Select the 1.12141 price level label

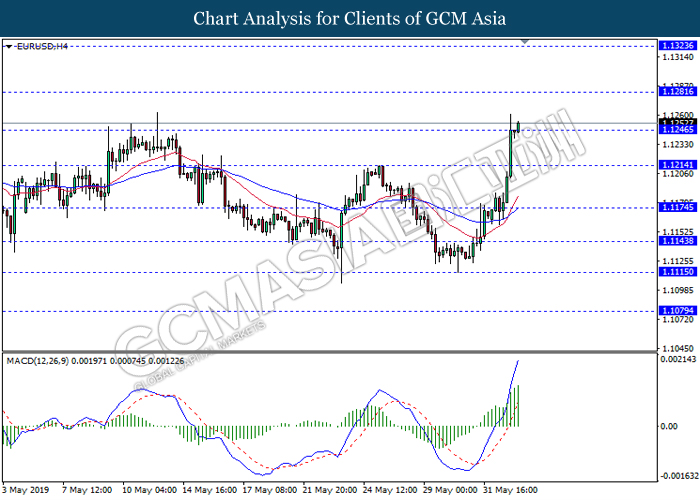coord(678,165)
